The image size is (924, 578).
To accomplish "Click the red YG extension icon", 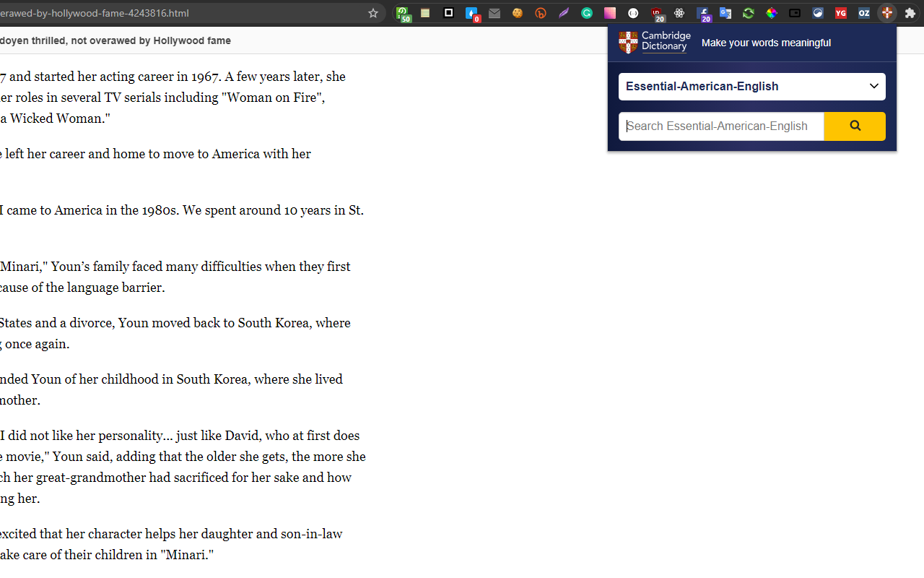I will pos(841,13).
